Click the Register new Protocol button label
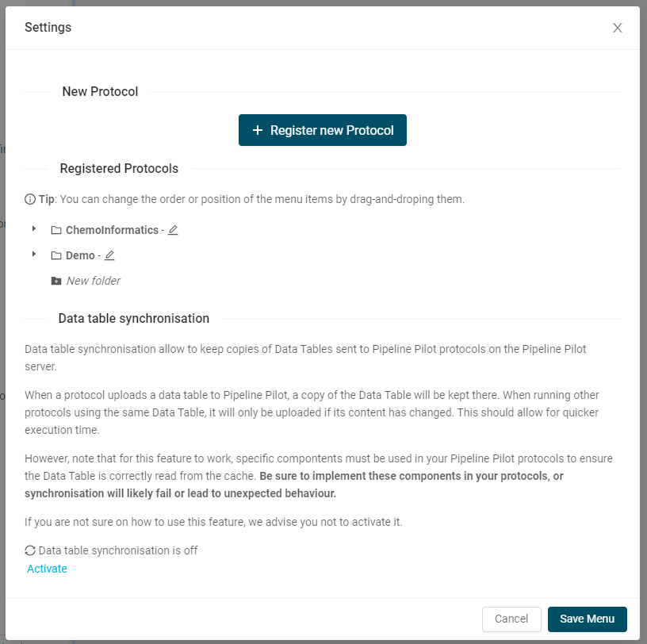647x644 pixels. (331, 130)
